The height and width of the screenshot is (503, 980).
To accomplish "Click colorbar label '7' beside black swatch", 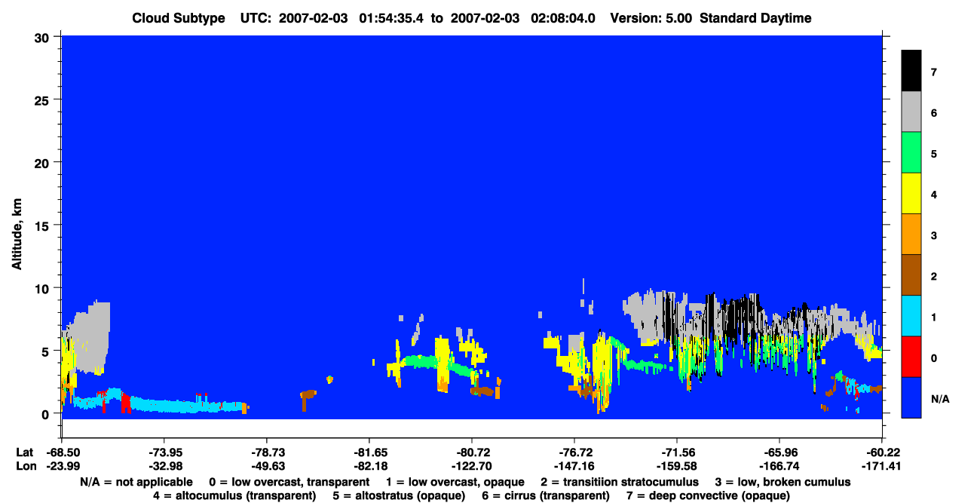I will coord(933,72).
